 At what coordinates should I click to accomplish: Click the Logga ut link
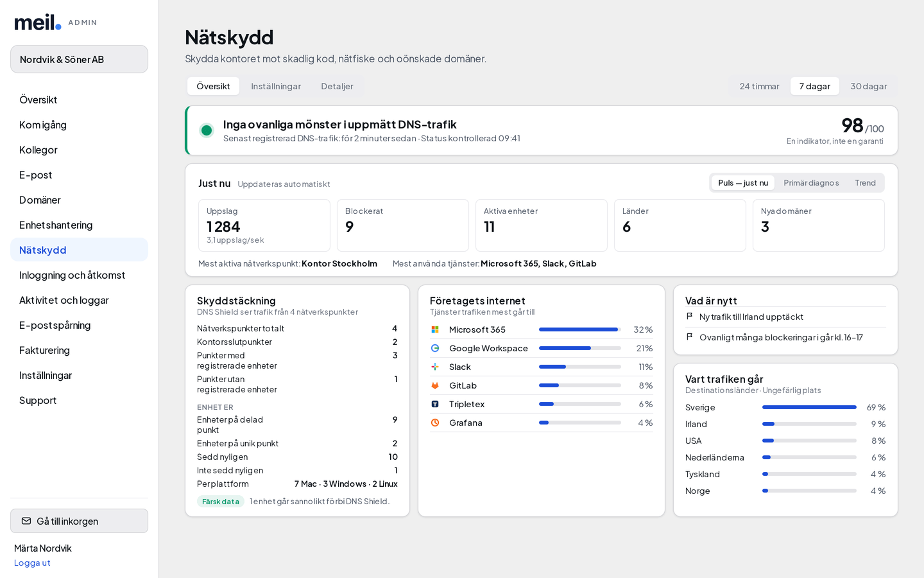pos(32,563)
